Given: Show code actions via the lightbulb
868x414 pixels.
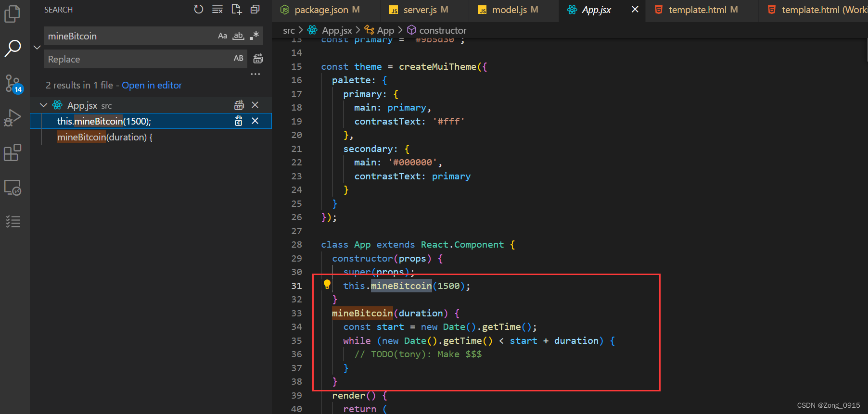Looking at the screenshot, I should 327,284.
